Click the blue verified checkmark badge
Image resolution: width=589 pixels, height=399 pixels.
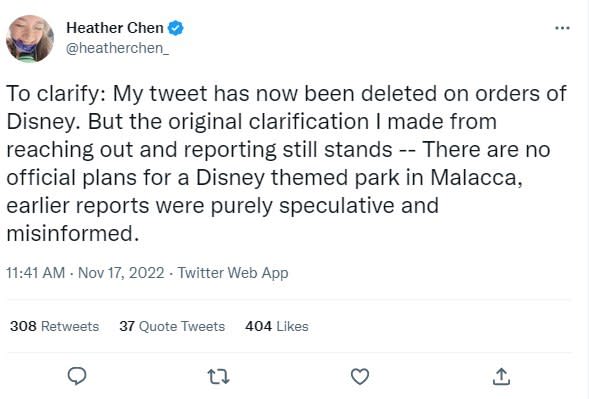[175, 28]
